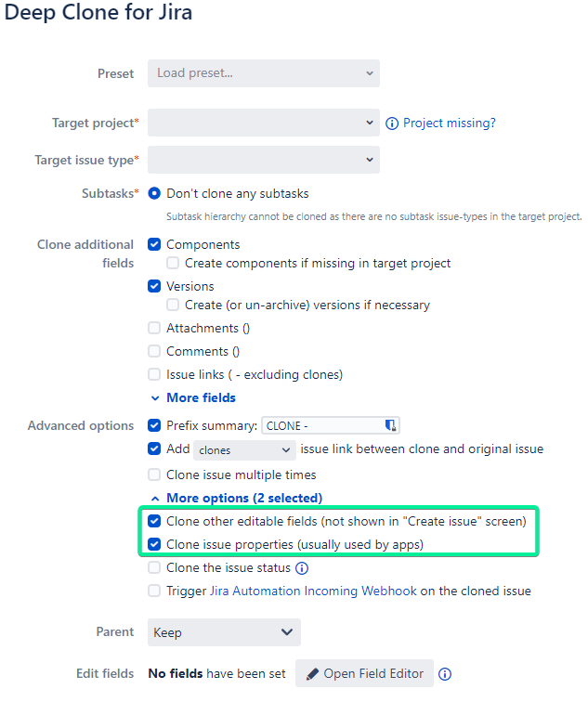Open the Load preset dropdown
588x702 pixels.
tap(264, 73)
